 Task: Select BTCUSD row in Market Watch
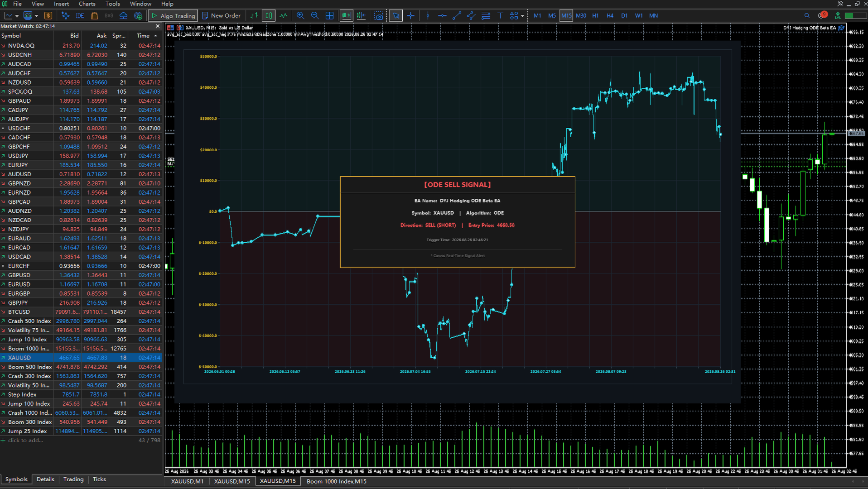(x=82, y=312)
